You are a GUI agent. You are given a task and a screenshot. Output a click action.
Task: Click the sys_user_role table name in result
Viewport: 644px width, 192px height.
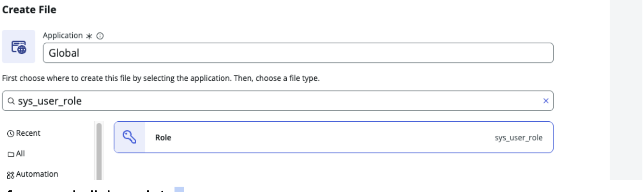click(x=518, y=138)
